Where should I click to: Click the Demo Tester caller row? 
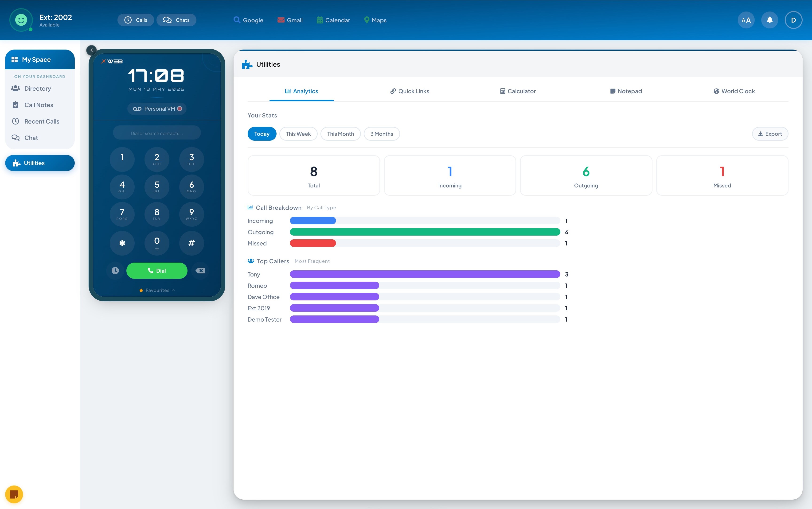click(408, 319)
